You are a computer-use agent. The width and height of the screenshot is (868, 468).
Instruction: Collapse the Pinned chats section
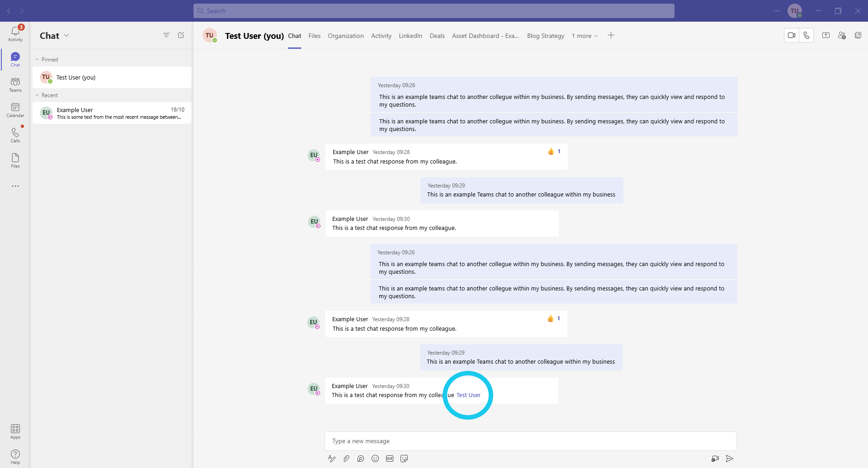pos(37,60)
